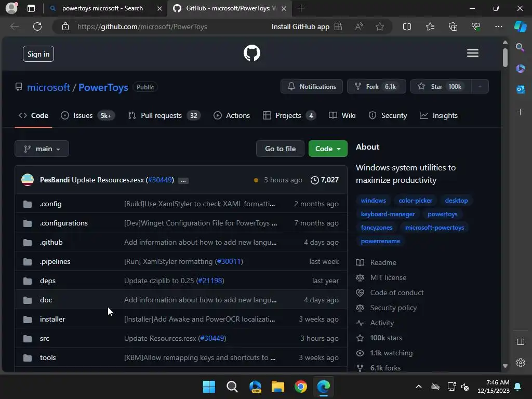Open the Outlook sidebar icon
Image resolution: width=532 pixels, height=399 pixels.
point(520,89)
